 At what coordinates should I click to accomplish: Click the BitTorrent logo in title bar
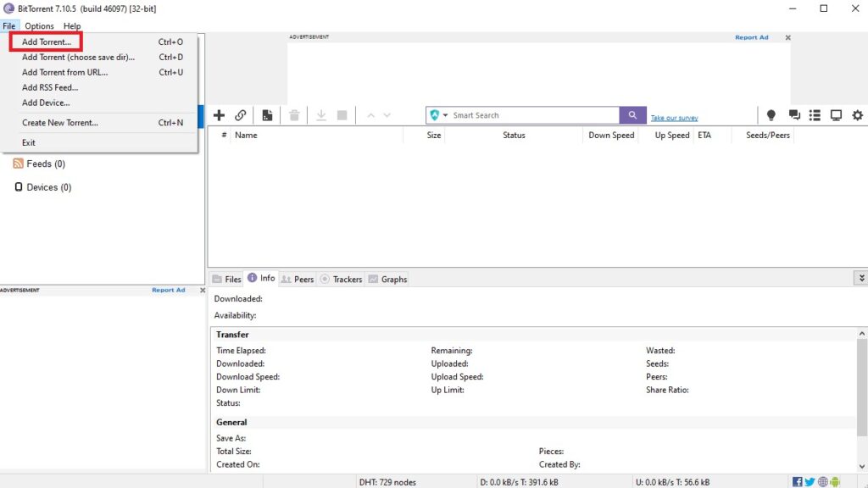tap(8, 8)
